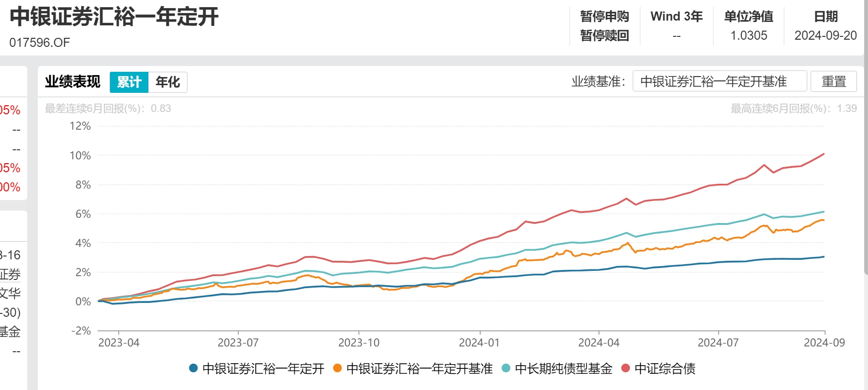
Task: Click the 业绩表现 section header
Action: (72, 81)
